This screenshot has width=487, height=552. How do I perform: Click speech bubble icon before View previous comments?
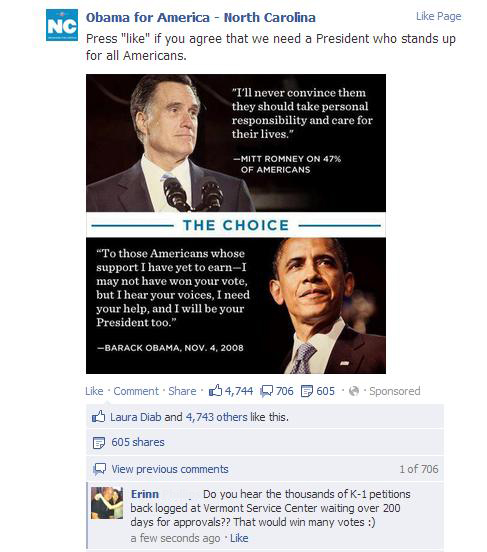pos(99,469)
